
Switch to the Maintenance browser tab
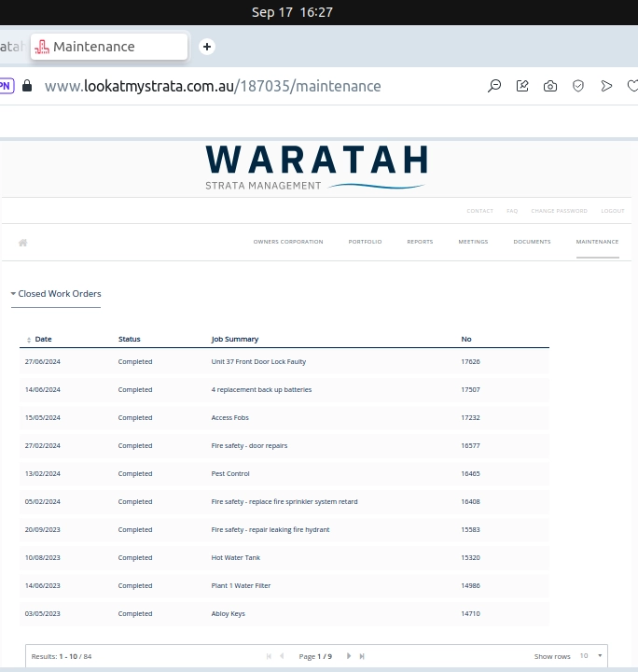(109, 47)
